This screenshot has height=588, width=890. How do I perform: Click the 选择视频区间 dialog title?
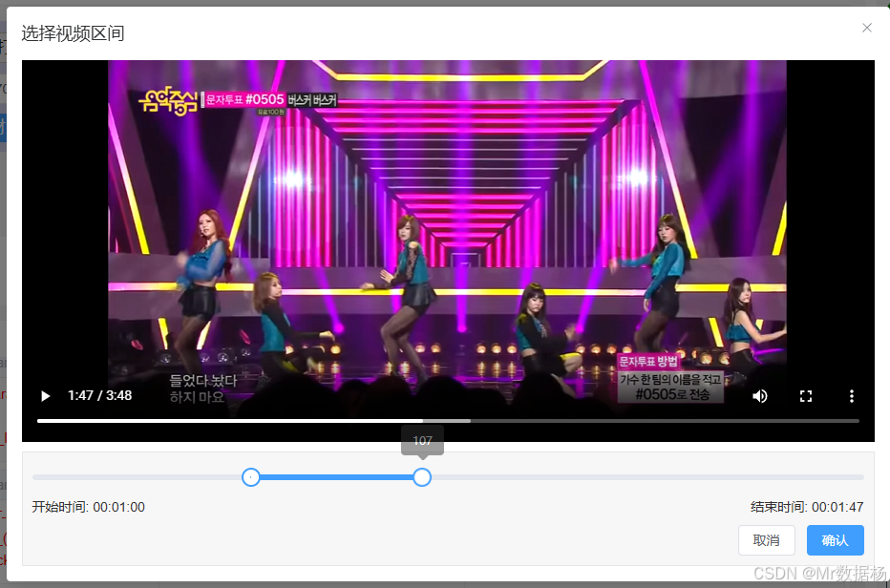[73, 33]
